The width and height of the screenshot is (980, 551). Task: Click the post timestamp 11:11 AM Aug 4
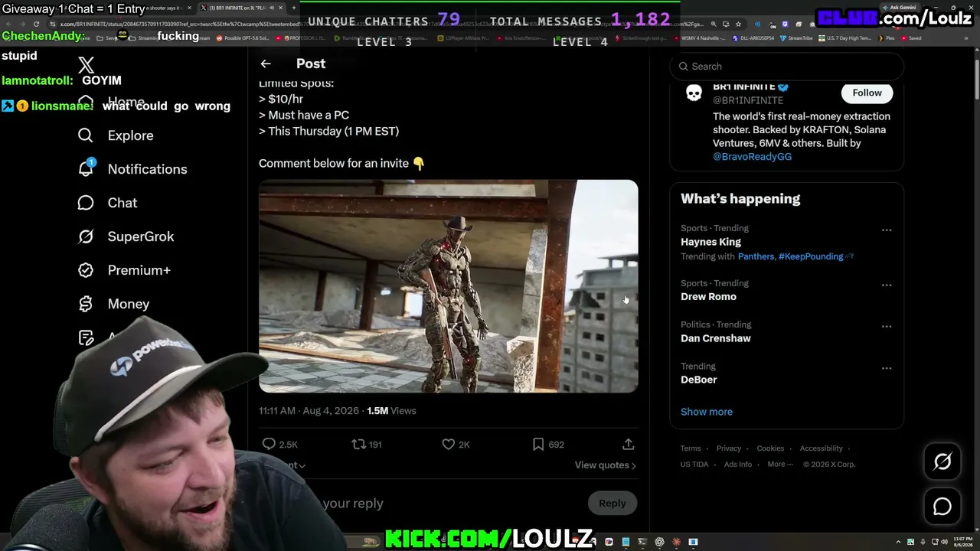pyautogui.click(x=309, y=411)
